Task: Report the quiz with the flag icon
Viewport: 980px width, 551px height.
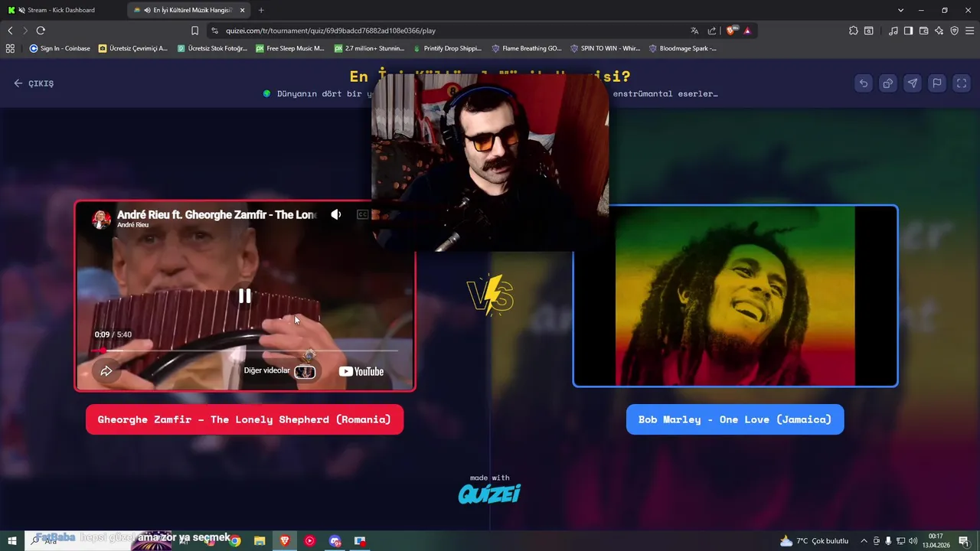Action: pyautogui.click(x=937, y=83)
